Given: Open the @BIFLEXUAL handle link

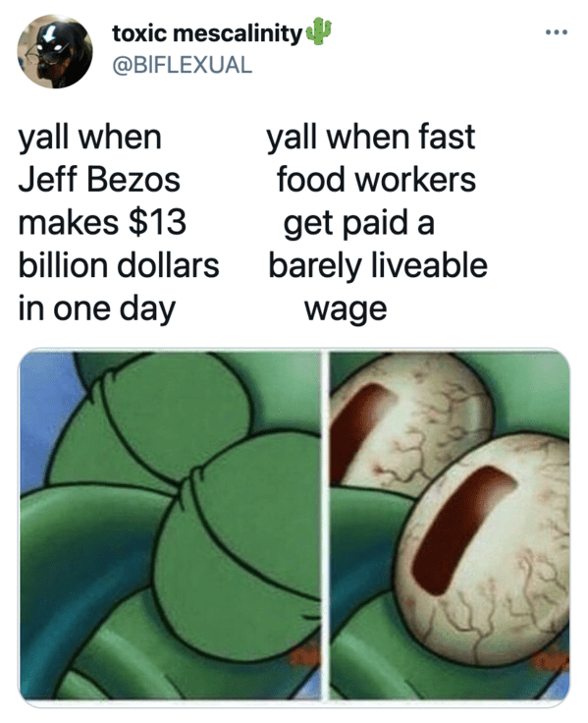Looking at the screenshot, I should coord(183,65).
